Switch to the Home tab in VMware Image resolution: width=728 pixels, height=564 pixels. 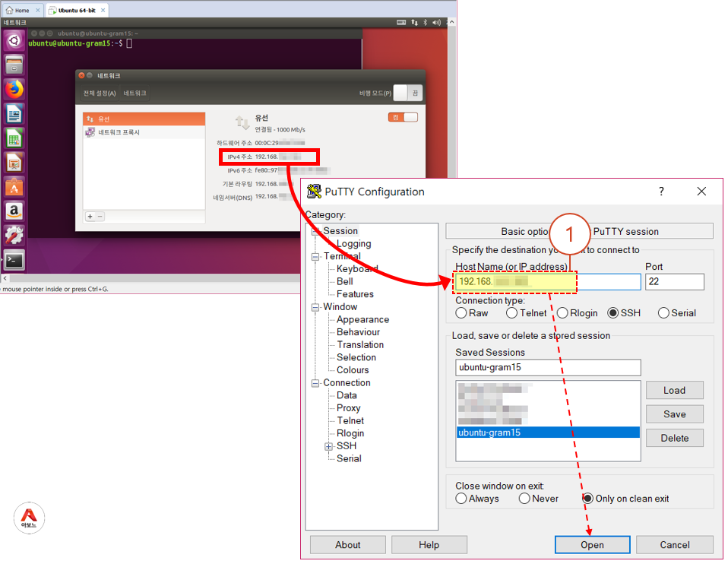point(22,10)
